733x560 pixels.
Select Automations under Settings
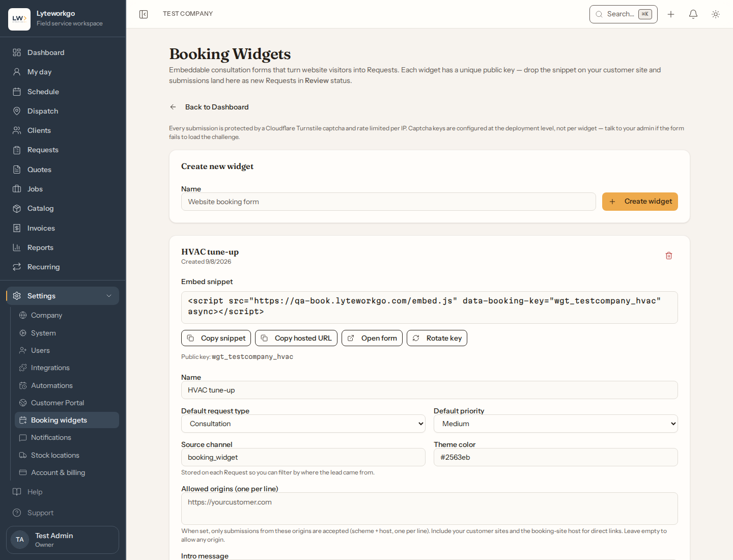(x=67, y=385)
